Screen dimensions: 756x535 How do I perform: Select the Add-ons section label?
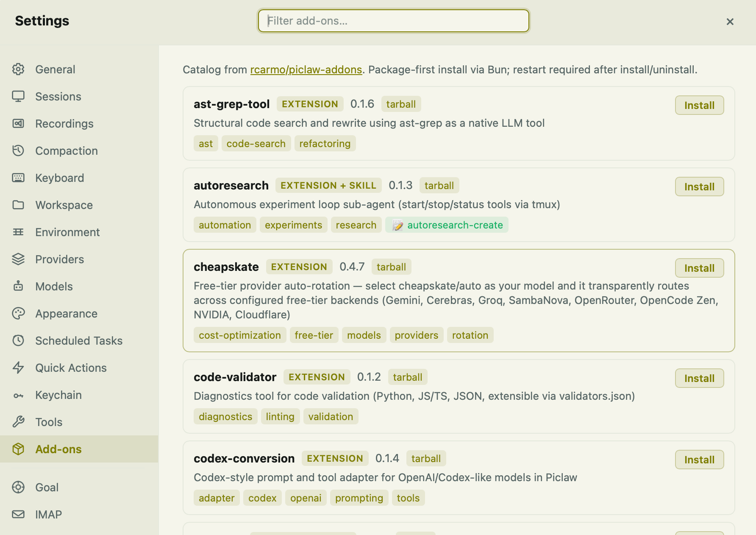58,449
